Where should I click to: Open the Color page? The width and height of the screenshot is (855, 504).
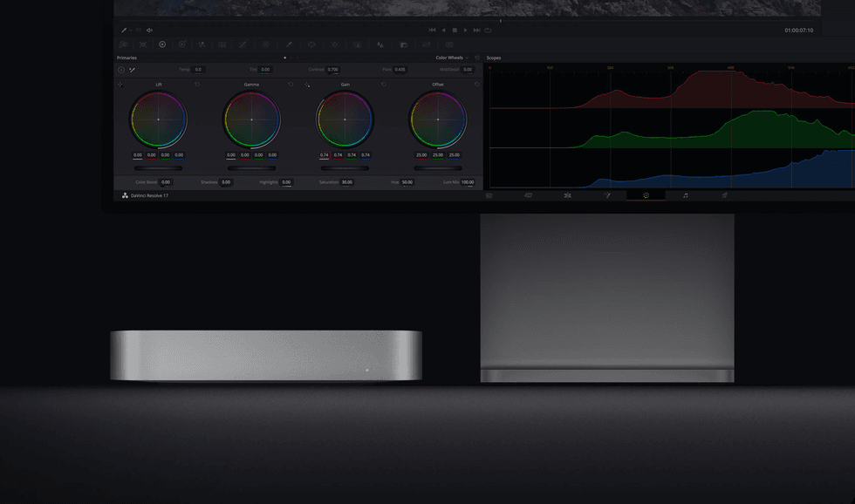(646, 194)
